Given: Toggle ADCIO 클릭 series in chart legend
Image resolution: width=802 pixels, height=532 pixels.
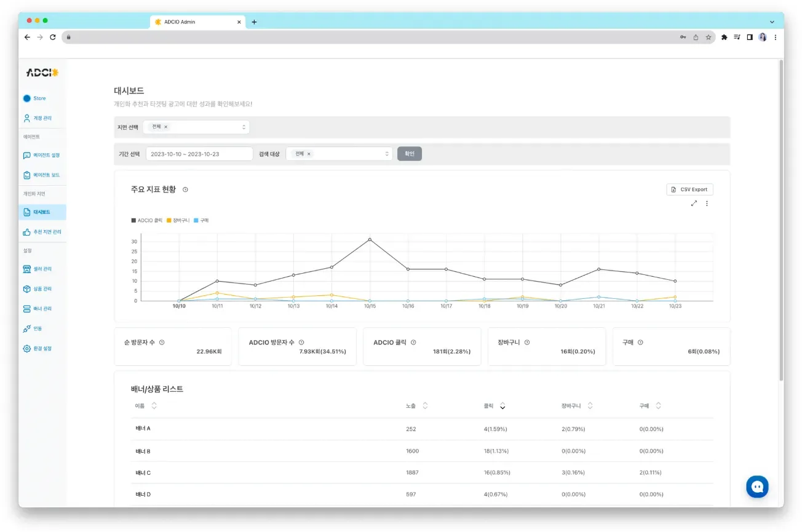Looking at the screenshot, I should [146, 220].
